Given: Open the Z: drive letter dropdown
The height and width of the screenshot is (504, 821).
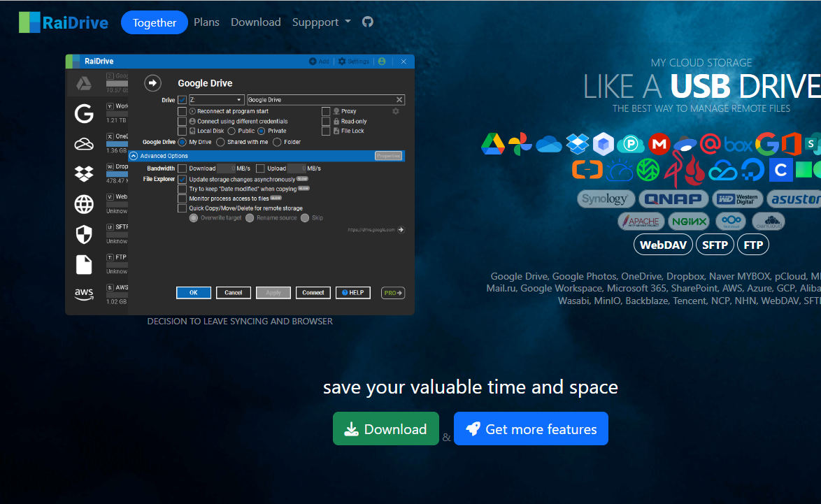Looking at the screenshot, I should point(216,100).
